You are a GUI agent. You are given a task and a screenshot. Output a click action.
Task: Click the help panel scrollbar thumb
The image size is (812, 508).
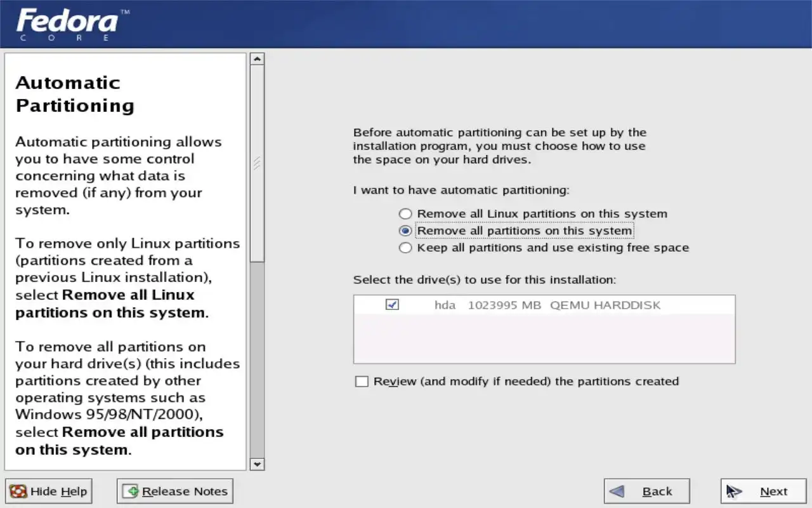point(257,163)
